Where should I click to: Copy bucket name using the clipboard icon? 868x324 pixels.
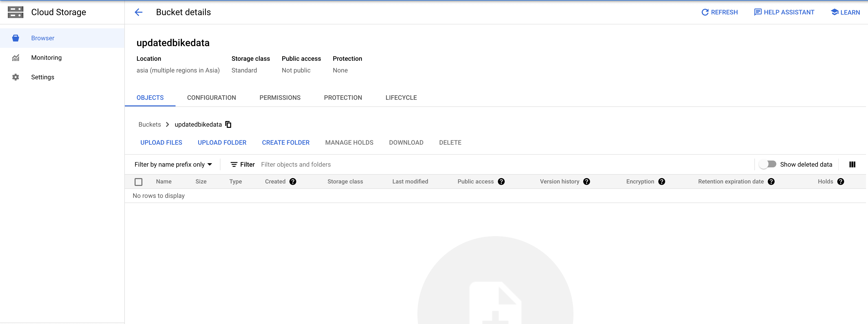228,124
